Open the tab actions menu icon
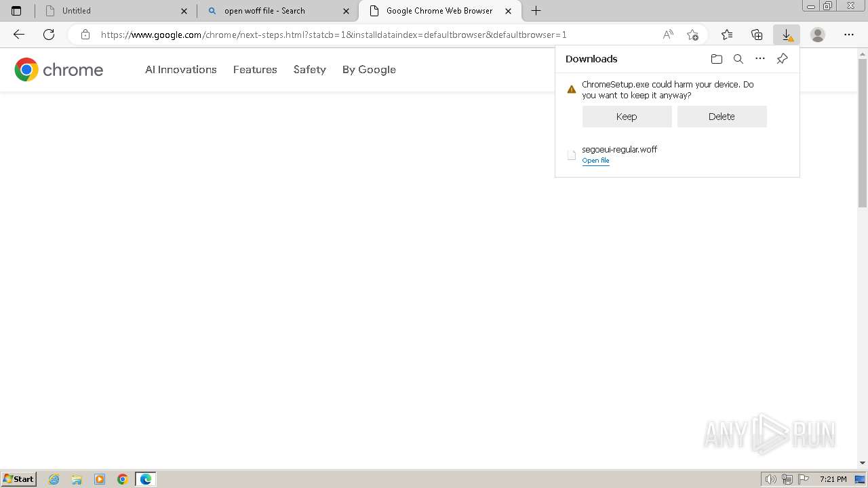868x488 pixels. [16, 11]
